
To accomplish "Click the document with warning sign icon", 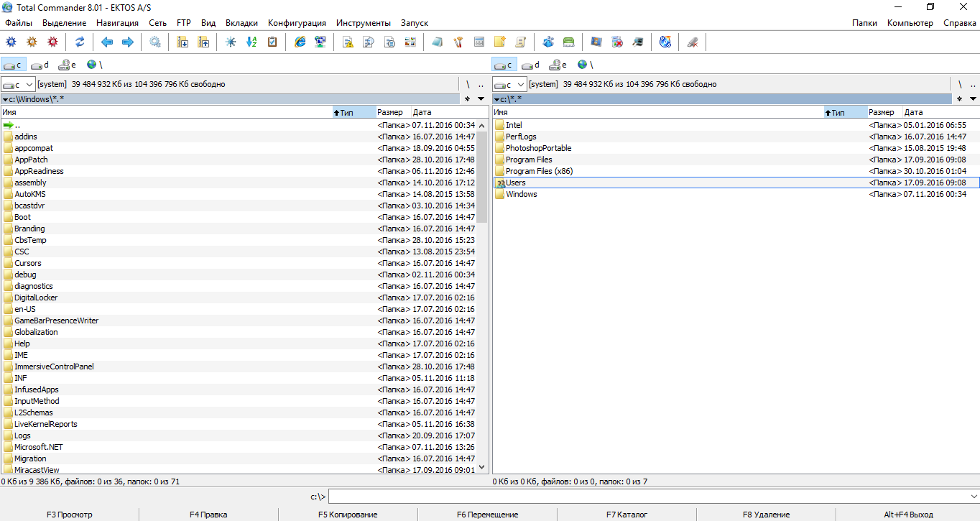I will click(348, 42).
